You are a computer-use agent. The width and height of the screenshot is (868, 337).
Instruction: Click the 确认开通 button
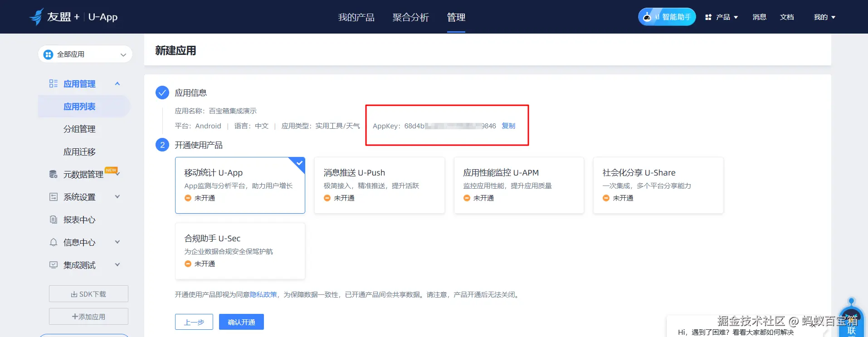(241, 322)
